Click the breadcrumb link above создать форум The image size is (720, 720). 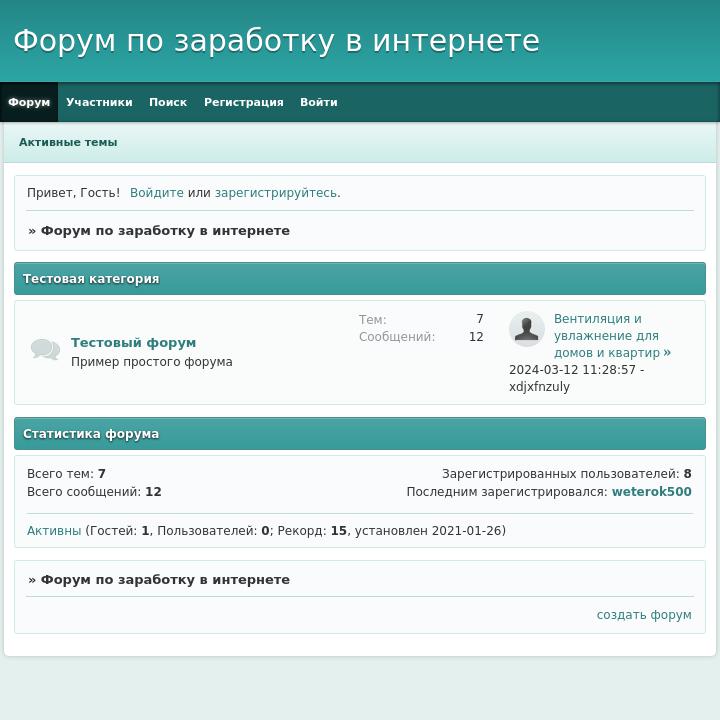tap(165, 580)
